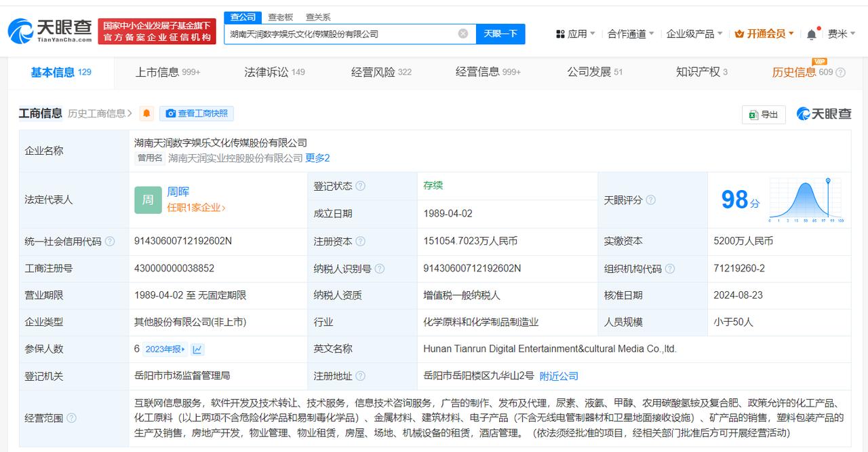Open the 开通会员 membership dropdown
Screen dimensions: 868x452
(x=764, y=33)
